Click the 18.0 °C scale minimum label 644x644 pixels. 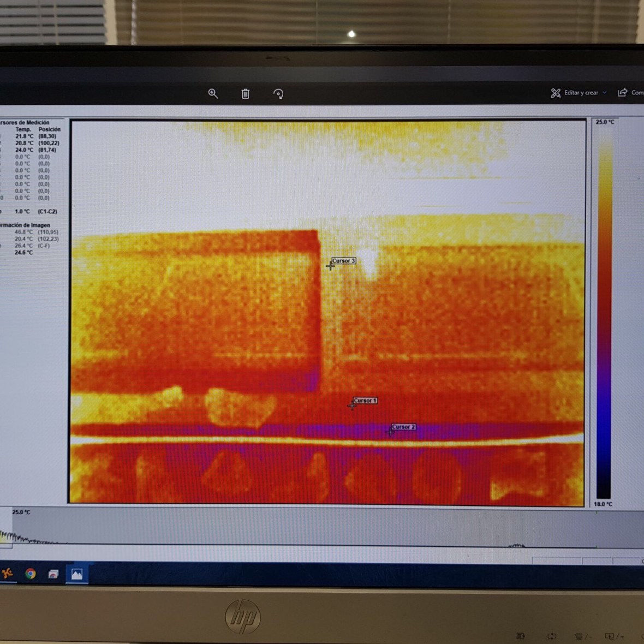click(603, 504)
